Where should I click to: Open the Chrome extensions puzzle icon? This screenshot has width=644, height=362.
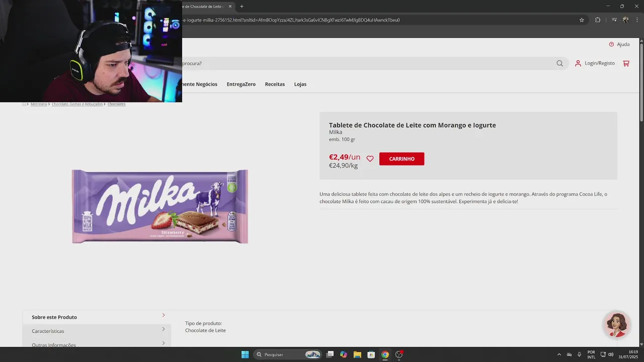(598, 20)
